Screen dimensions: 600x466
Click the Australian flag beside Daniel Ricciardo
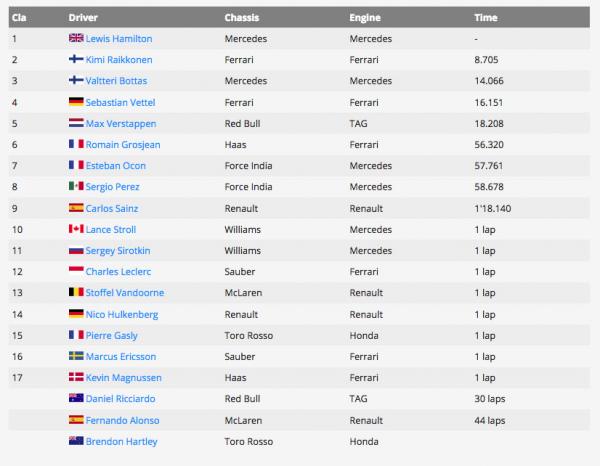(x=75, y=399)
